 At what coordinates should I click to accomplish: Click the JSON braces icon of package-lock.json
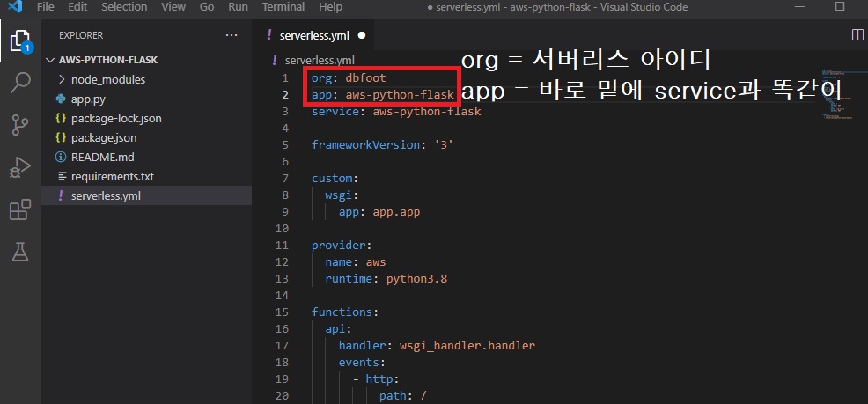click(61, 119)
